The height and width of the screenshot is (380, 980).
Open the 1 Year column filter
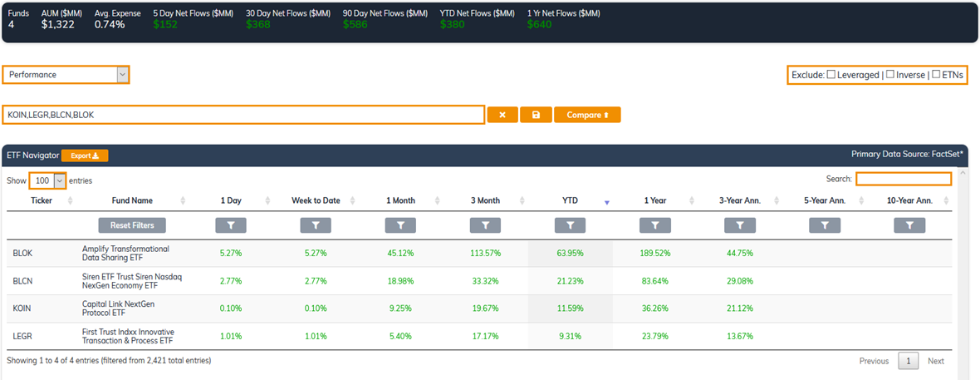655,225
